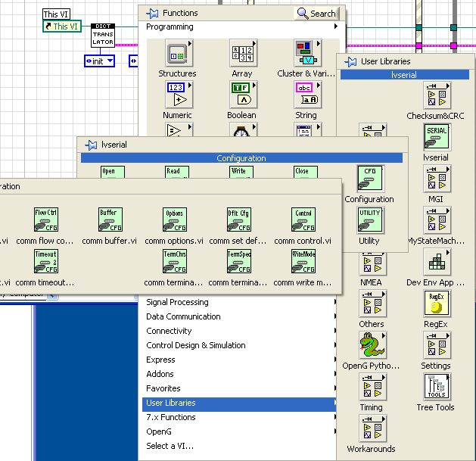
Task: Open the MyStateMachine library icon
Action: tap(437, 220)
